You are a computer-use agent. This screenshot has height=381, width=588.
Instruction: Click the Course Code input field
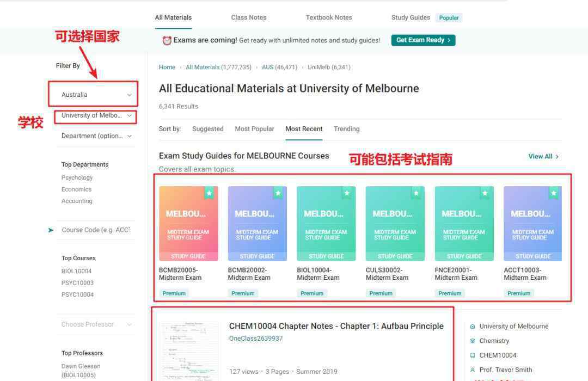[96, 230]
